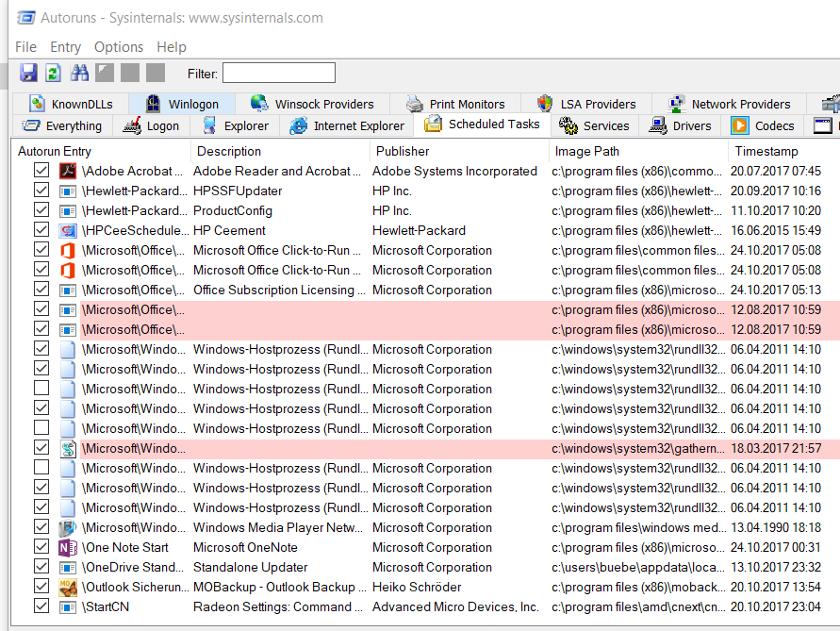
Task: Select 'Microsoft OneNote' description cell
Action: click(245, 547)
